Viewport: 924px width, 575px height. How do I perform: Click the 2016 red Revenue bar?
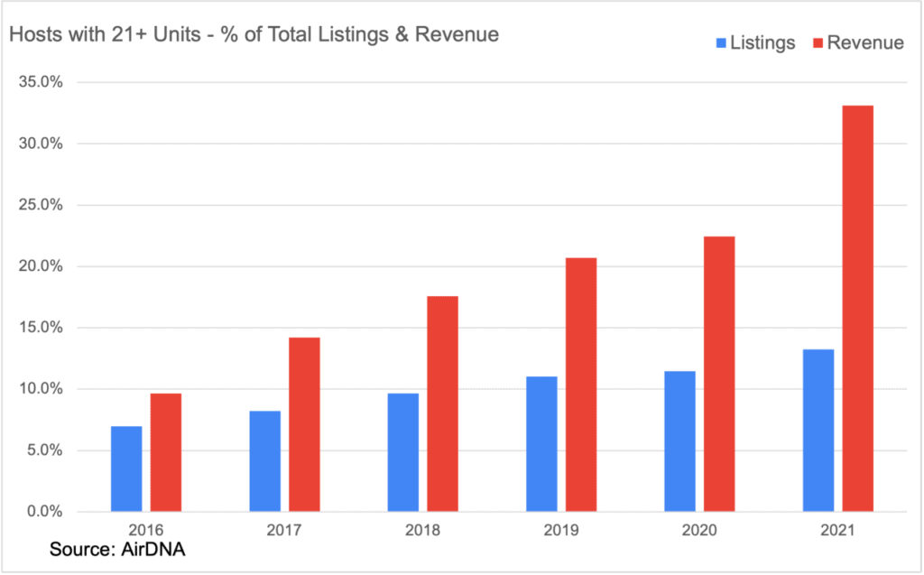click(166, 452)
